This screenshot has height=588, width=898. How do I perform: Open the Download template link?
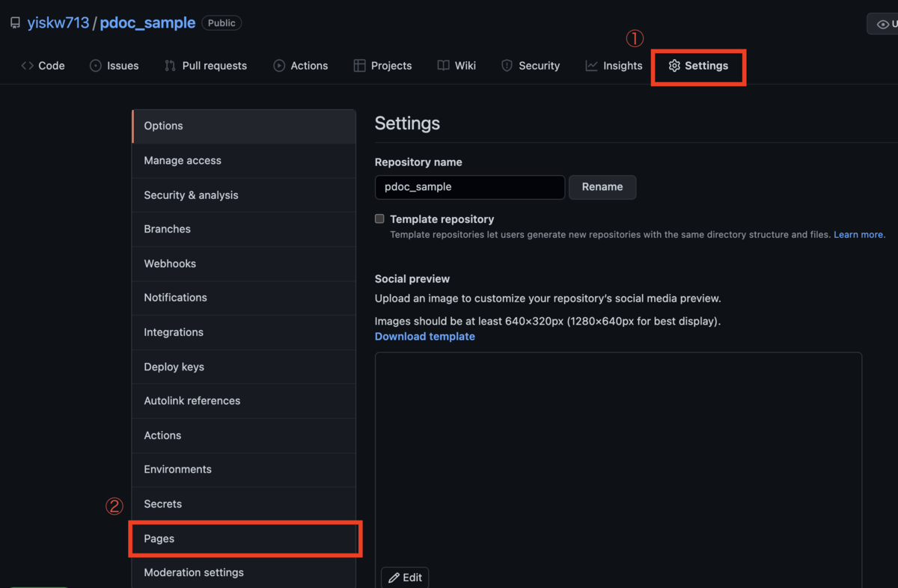424,336
